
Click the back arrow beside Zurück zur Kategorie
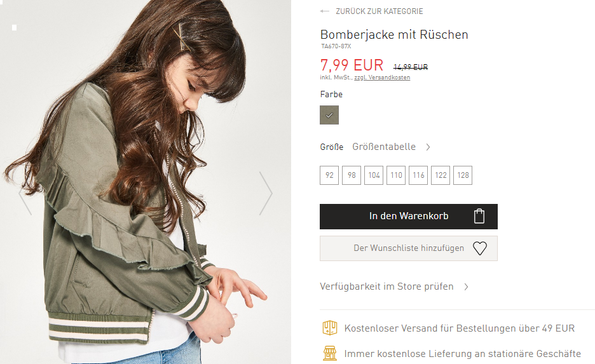tap(324, 11)
